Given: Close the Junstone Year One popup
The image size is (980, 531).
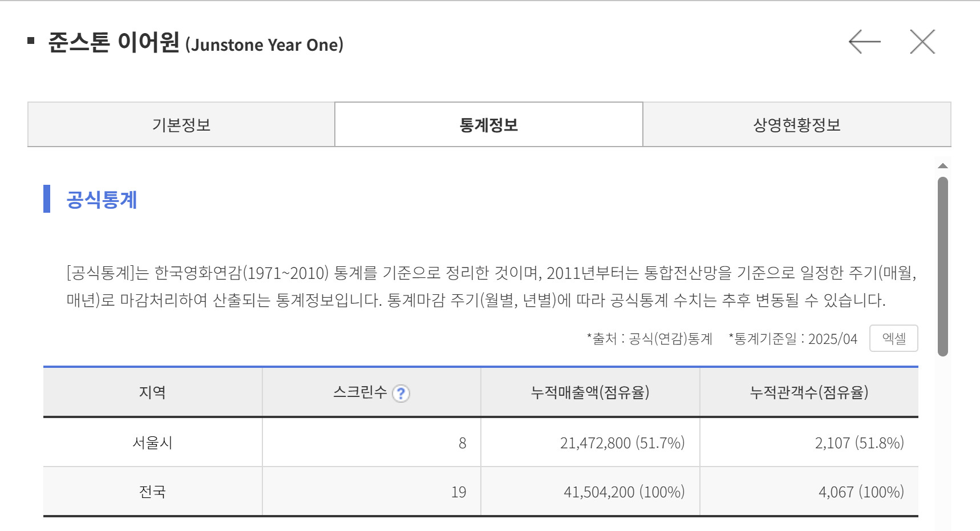Looking at the screenshot, I should tap(922, 42).
